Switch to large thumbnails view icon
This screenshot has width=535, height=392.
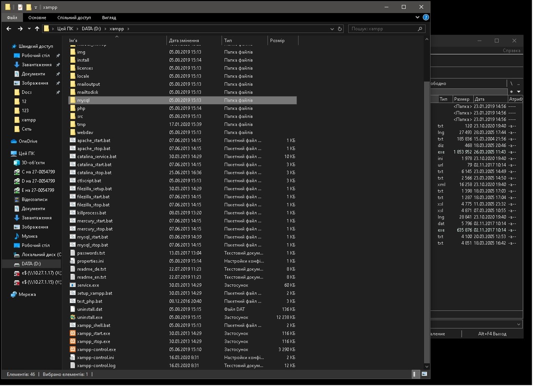pyautogui.click(x=424, y=374)
